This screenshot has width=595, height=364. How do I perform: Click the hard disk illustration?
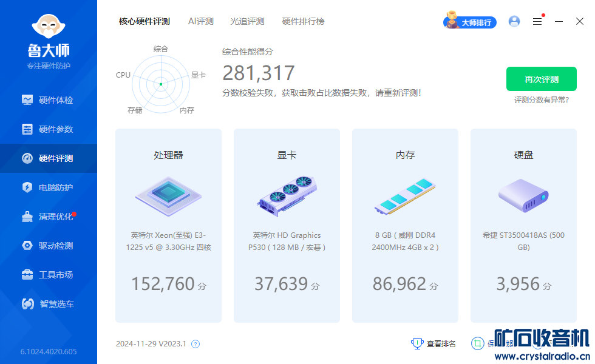tap(523, 195)
